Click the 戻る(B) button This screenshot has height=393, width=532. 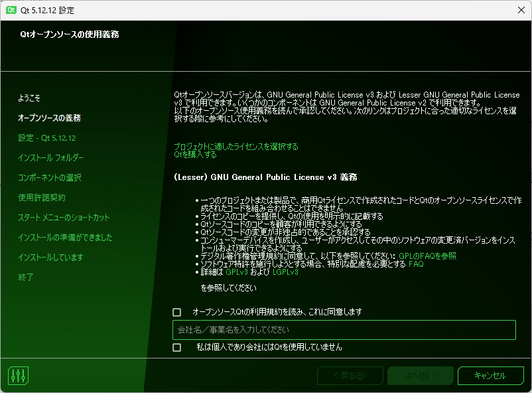pos(350,376)
